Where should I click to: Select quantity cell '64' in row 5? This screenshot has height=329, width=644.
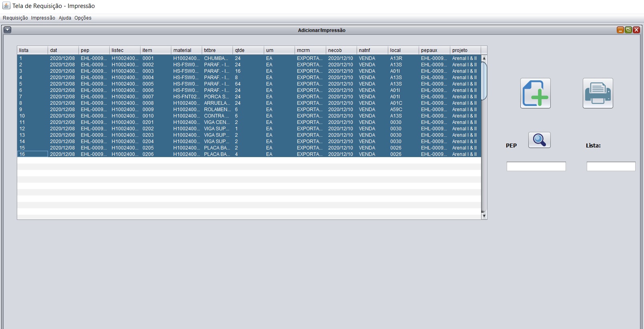click(249, 84)
